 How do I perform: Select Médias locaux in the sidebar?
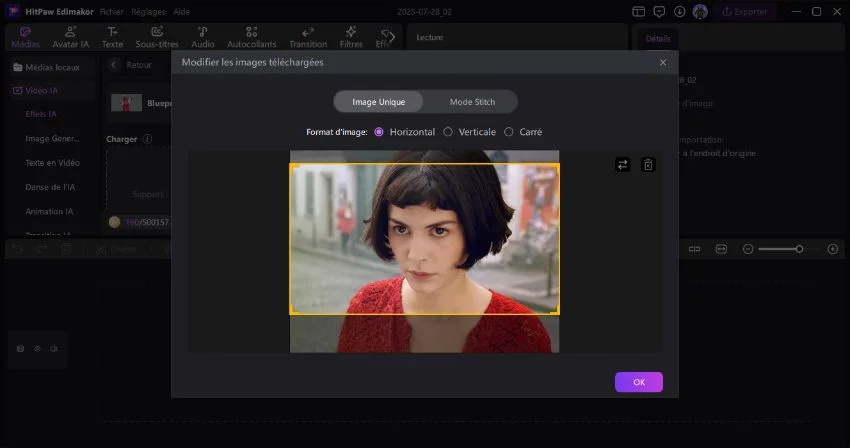click(x=52, y=67)
